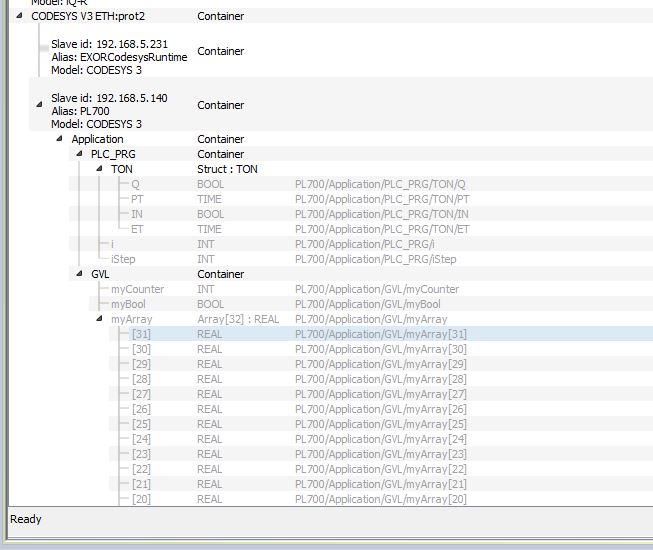Select the ET TIME tag
Viewport: 653px width, 550px height.
(x=137, y=229)
